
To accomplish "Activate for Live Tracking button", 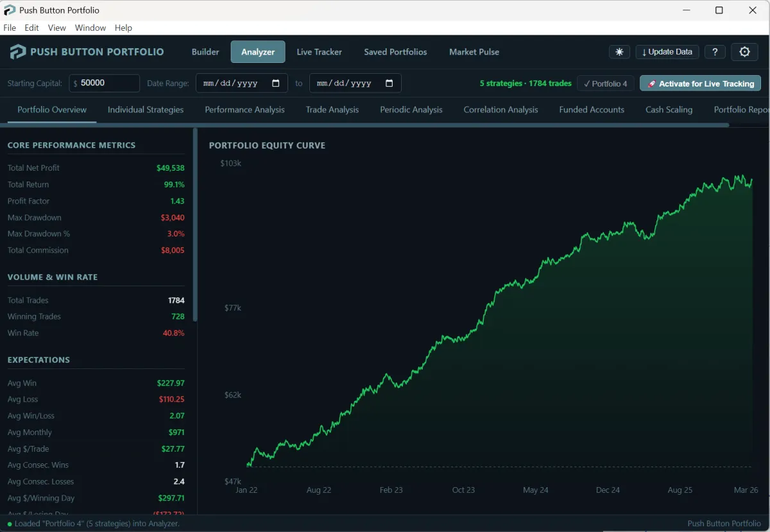I will (700, 83).
